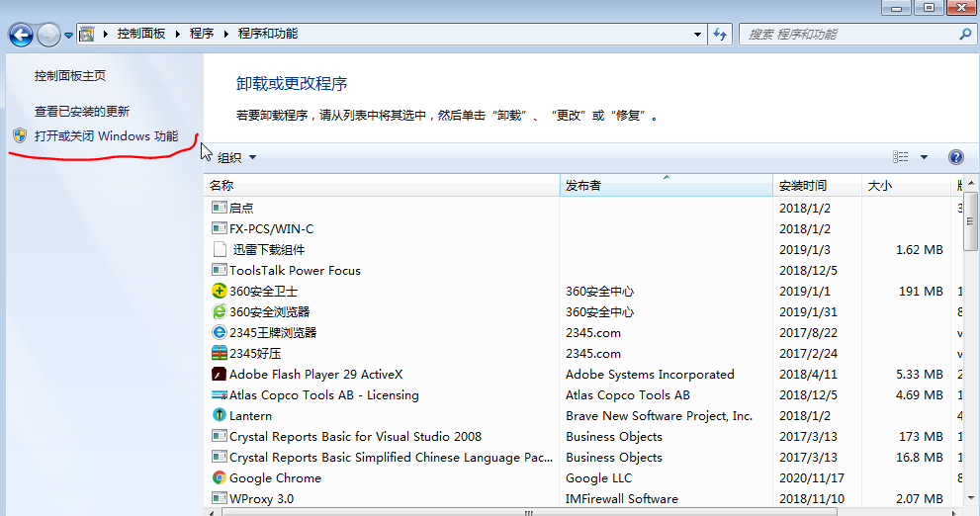Open the 组织 dropdown menu
Viewport: 980px width, 516px height.
pos(236,157)
